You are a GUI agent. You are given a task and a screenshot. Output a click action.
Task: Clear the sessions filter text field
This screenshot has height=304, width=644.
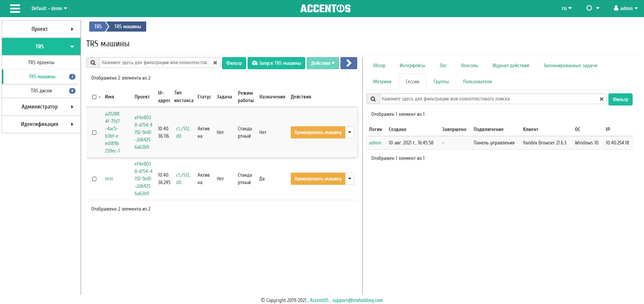(601, 99)
